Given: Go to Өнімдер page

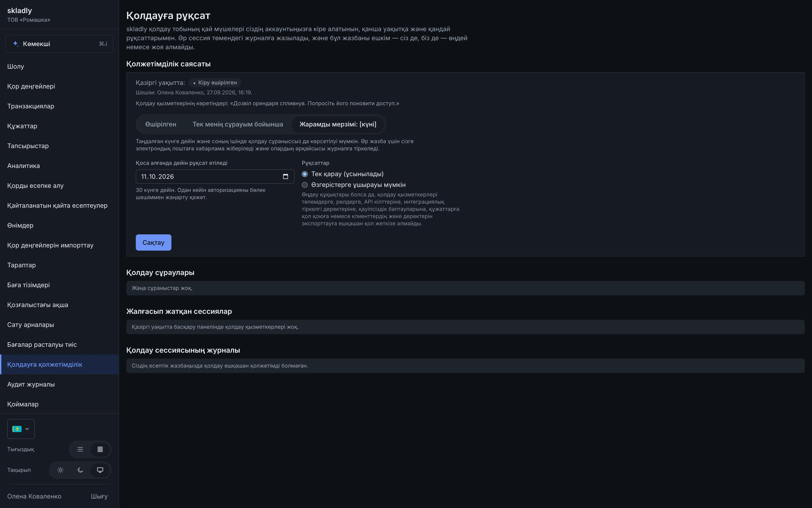Looking at the screenshot, I should tap(59, 226).
